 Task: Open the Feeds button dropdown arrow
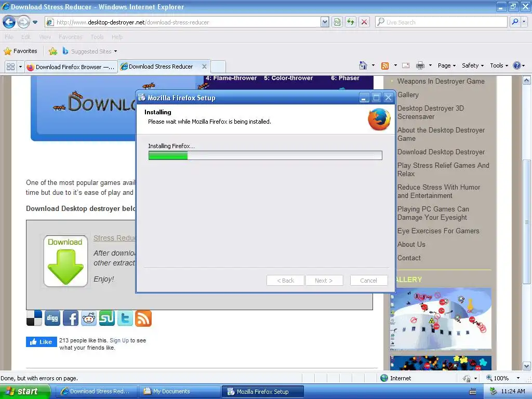[x=395, y=65]
